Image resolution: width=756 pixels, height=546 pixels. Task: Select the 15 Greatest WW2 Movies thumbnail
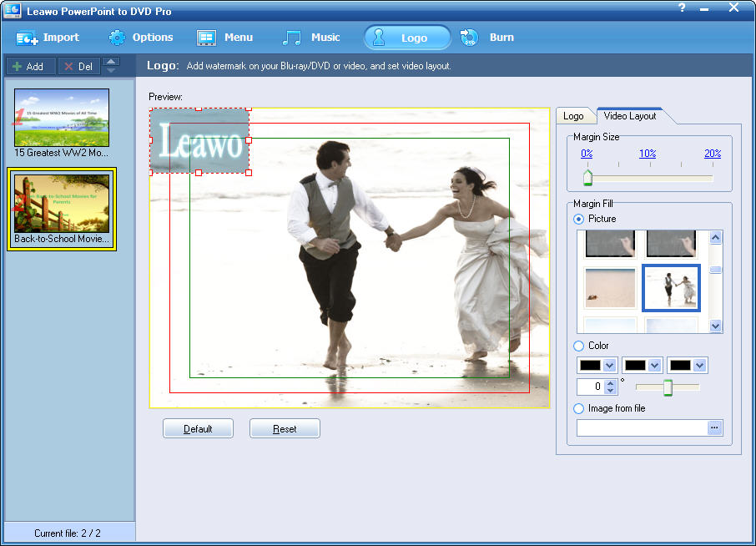tap(62, 118)
